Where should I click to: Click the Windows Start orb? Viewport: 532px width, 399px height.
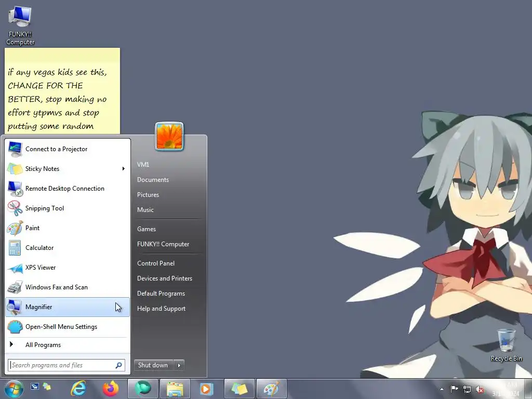pyautogui.click(x=14, y=389)
